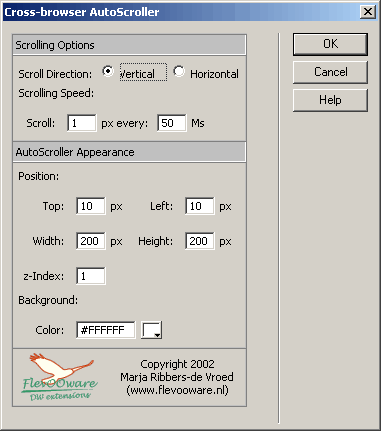Click the Ms interval input field
Viewport: 381px width, 431px height.
tap(172, 123)
